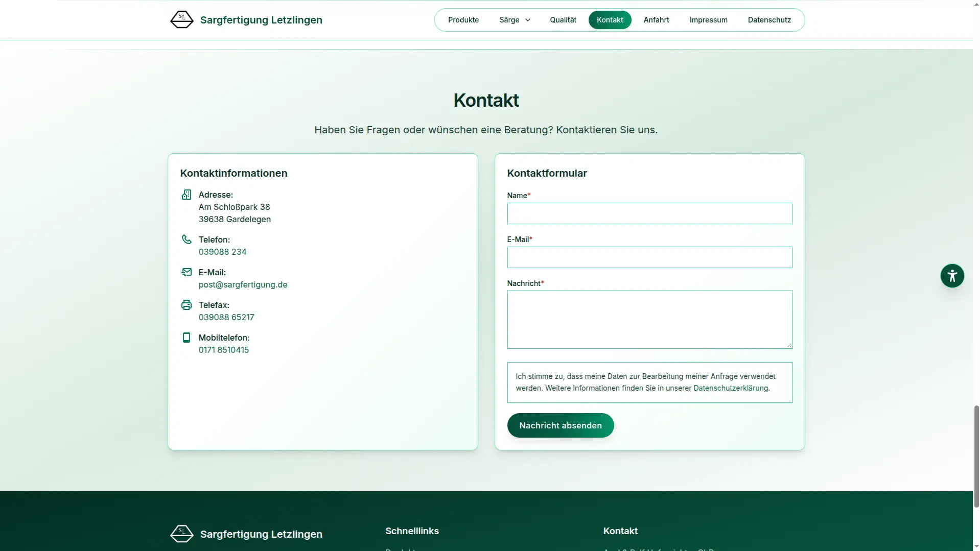Select the Kontakt navigation tab
980x551 pixels.
pyautogui.click(x=610, y=20)
